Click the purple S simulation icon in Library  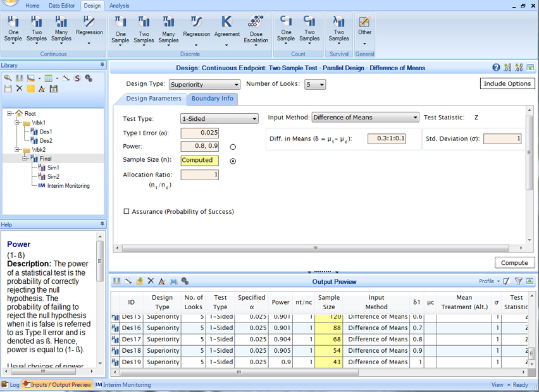(x=77, y=78)
